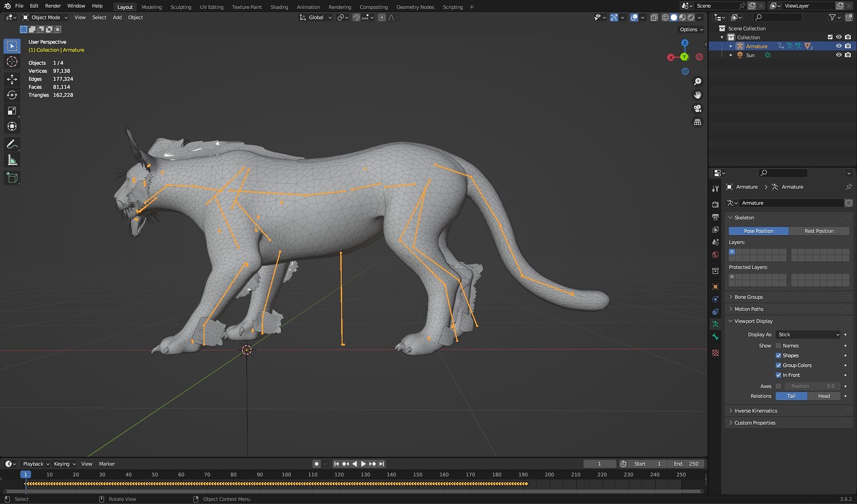
Task: Activate the Rotate tool
Action: tap(12, 95)
